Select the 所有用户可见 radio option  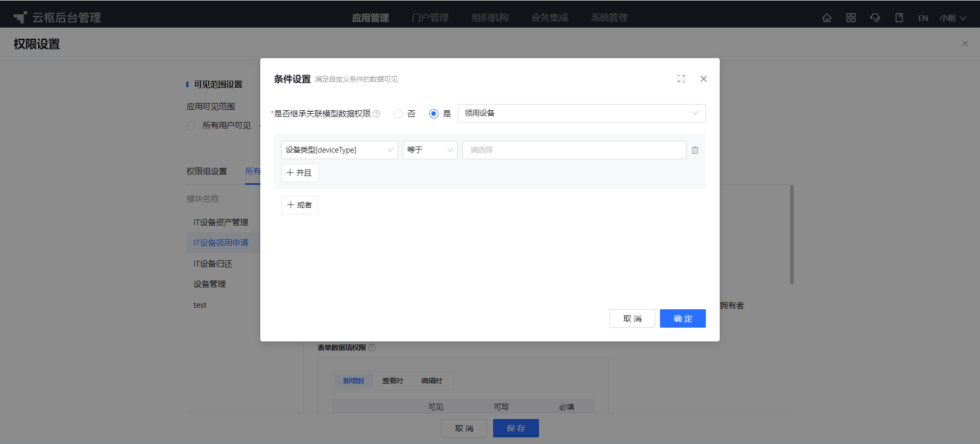191,126
